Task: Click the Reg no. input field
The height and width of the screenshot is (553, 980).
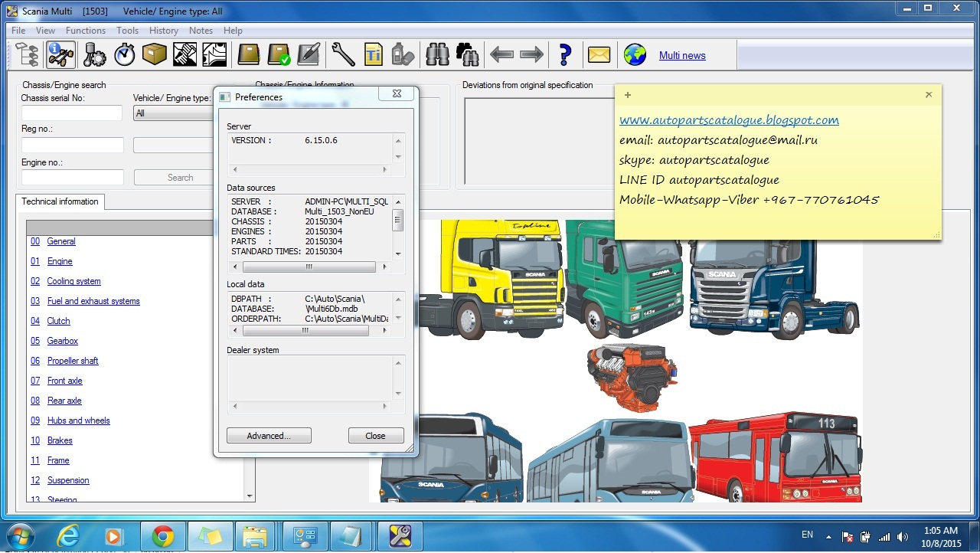Action: click(73, 146)
